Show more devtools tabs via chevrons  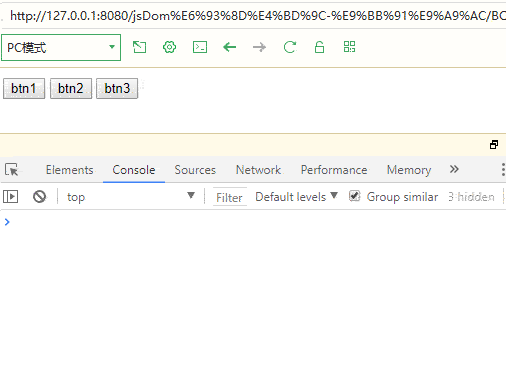(x=454, y=169)
